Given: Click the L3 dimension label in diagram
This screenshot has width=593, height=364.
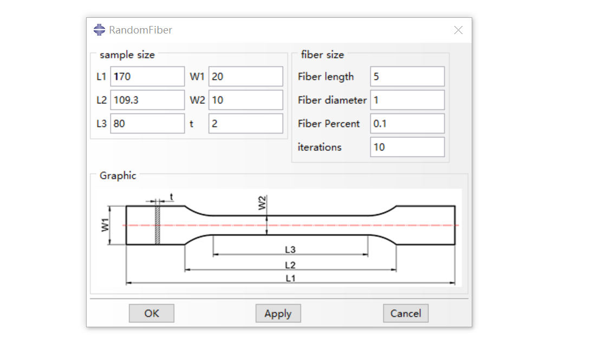Looking at the screenshot, I should [290, 249].
